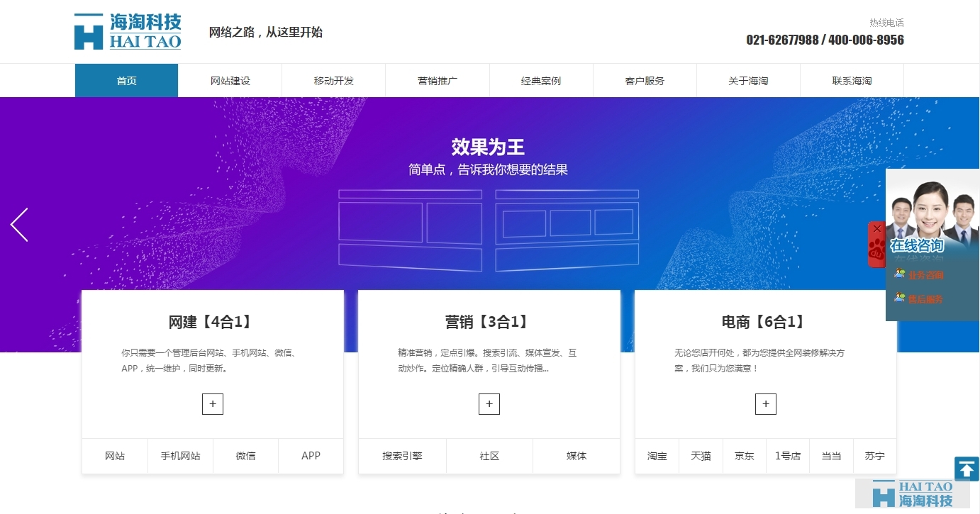Open the 首页 navigation tab
Viewport: 980px width, 514px height.
(126, 81)
